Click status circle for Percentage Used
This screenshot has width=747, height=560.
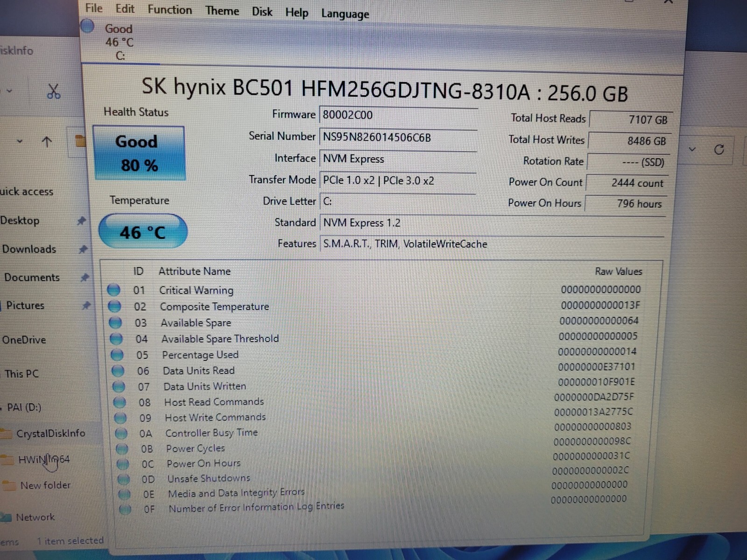coord(117,355)
